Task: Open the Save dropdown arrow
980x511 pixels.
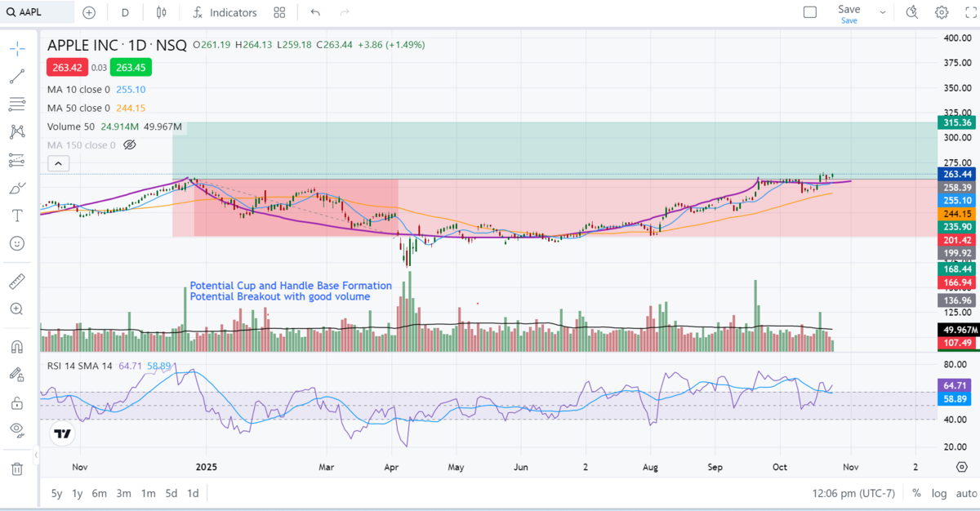Action: point(882,12)
